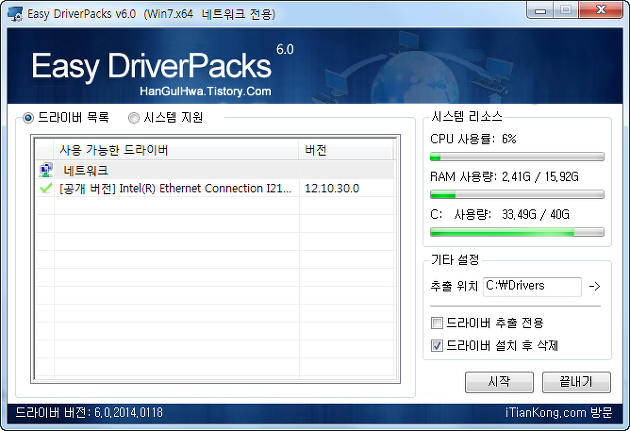This screenshot has width=630, height=431.
Task: Click the network category icon in driver list
Action: (x=46, y=170)
